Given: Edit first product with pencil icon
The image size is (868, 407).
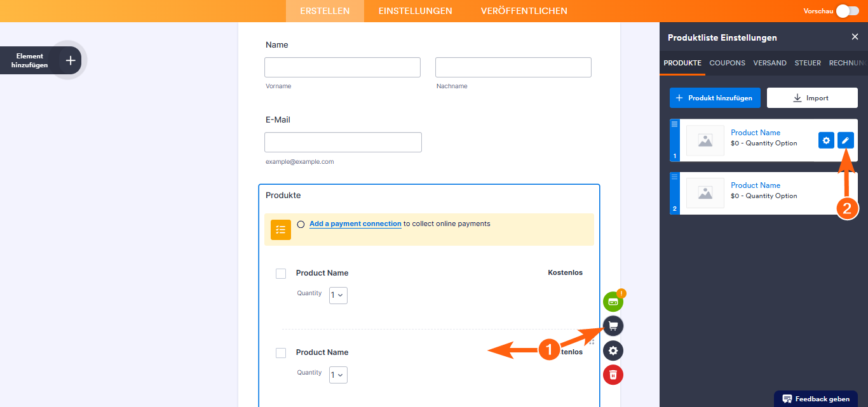Looking at the screenshot, I should click(x=845, y=140).
